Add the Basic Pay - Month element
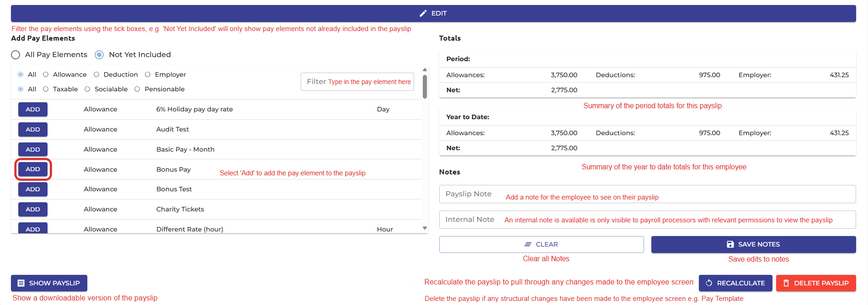This screenshot has width=868, height=305. point(33,149)
